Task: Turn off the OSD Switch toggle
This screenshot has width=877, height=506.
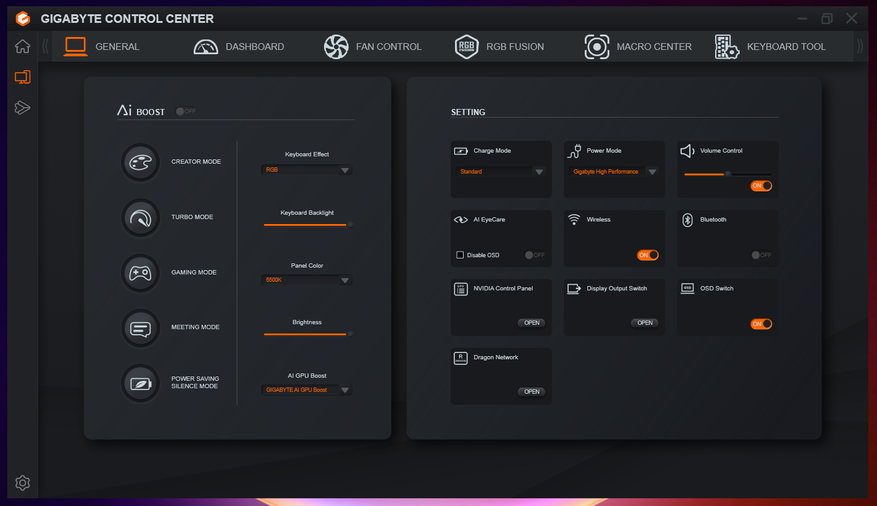Action: [761, 324]
